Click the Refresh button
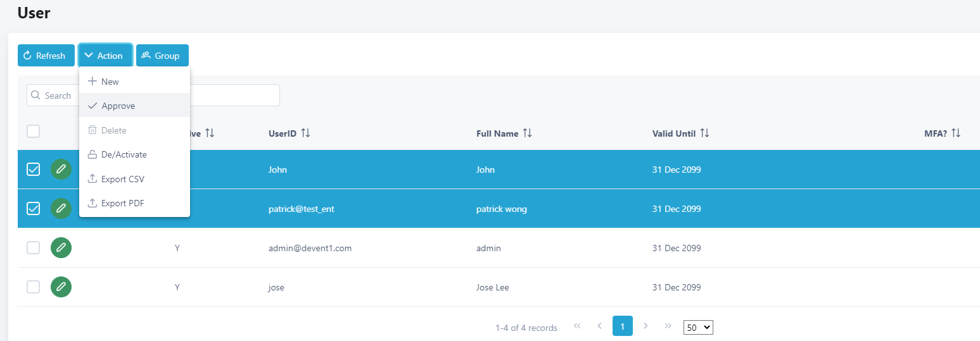 click(46, 56)
